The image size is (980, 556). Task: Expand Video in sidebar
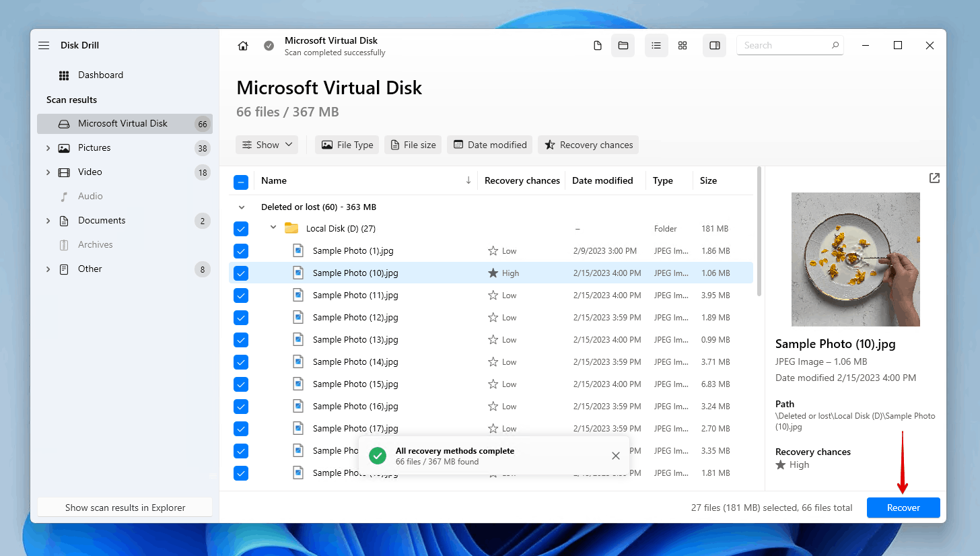pos(48,172)
